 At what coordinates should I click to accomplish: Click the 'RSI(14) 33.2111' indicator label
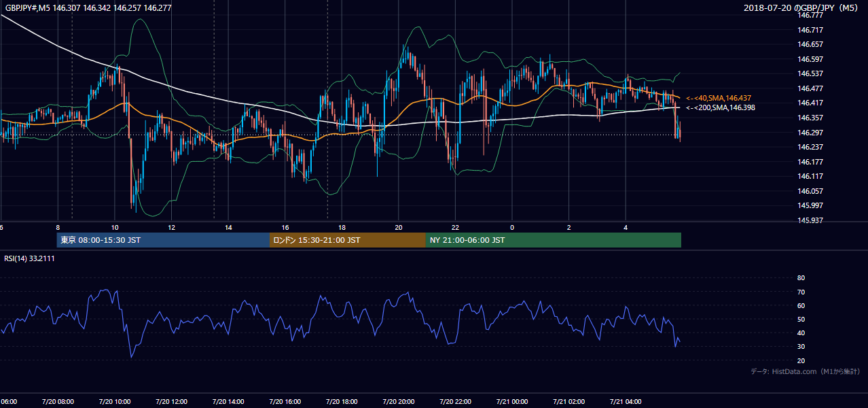tap(28, 258)
